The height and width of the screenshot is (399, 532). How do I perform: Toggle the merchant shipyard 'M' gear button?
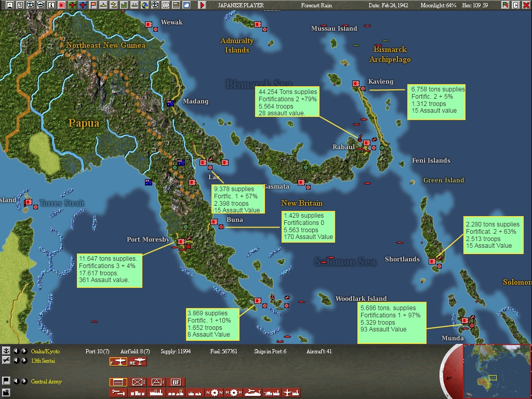[x=233, y=393]
